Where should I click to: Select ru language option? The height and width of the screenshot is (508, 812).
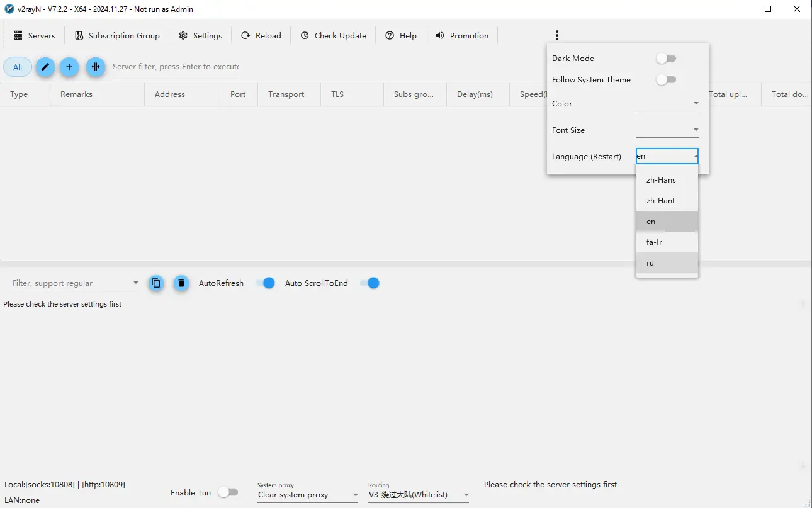tap(667, 263)
